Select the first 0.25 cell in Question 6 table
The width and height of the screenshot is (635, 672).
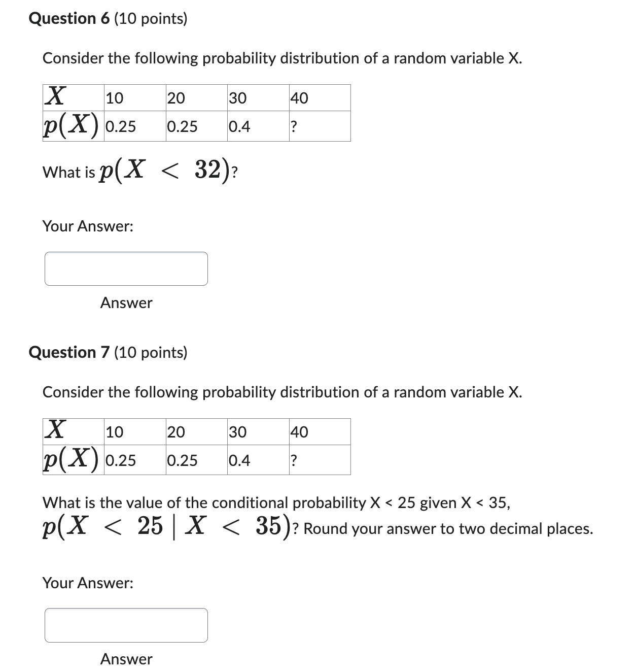120,126
